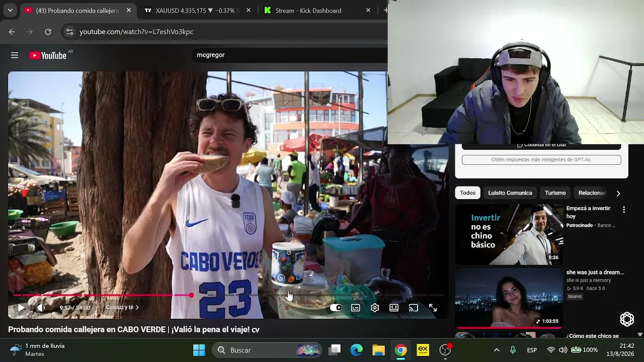
Task: Select the address bar URL
Action: (x=136, y=32)
